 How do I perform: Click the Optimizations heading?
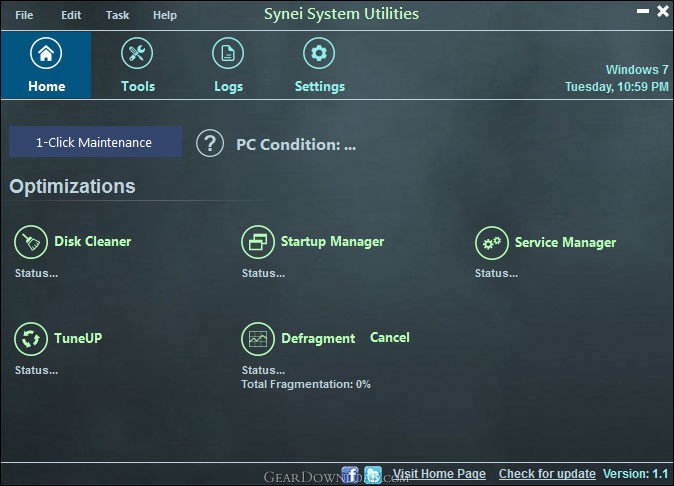tap(72, 187)
